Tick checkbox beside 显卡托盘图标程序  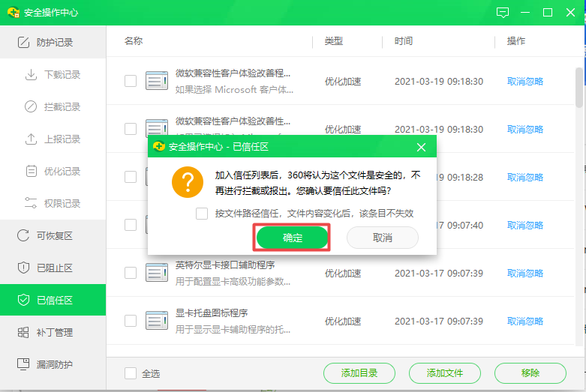coord(131,321)
